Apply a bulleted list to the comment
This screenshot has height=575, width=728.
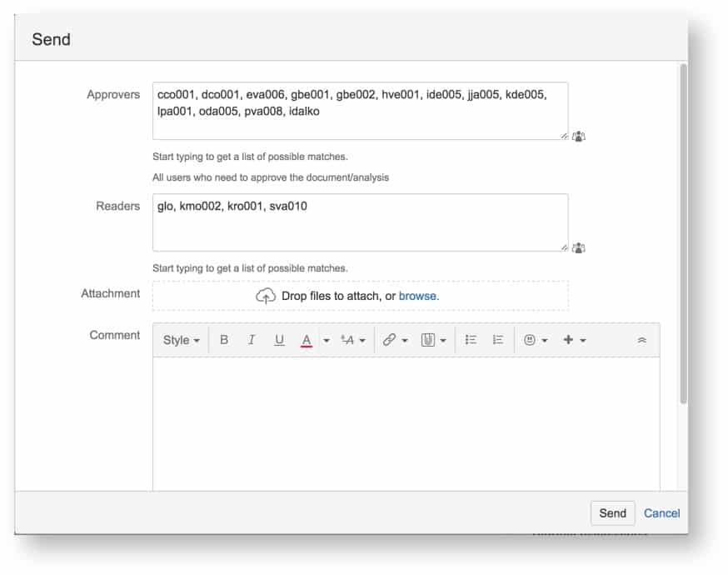click(471, 339)
